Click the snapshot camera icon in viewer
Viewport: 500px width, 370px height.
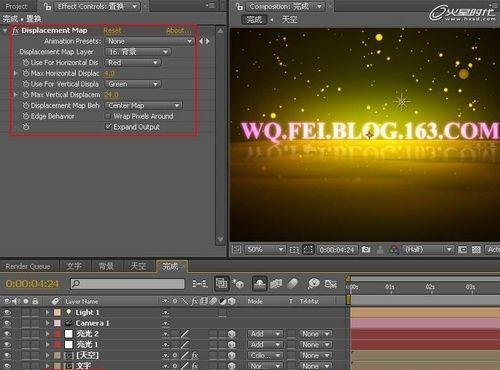point(366,249)
